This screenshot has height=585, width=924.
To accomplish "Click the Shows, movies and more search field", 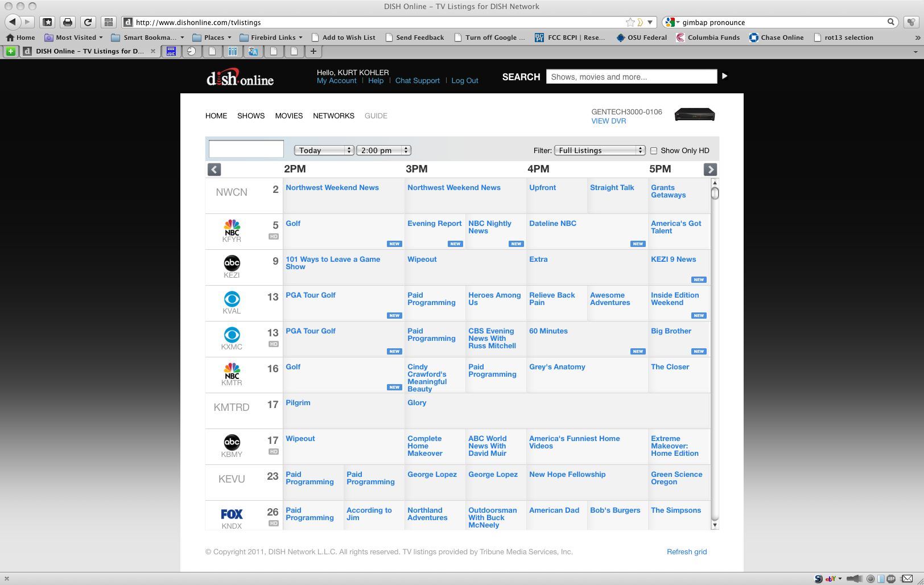I will (631, 77).
